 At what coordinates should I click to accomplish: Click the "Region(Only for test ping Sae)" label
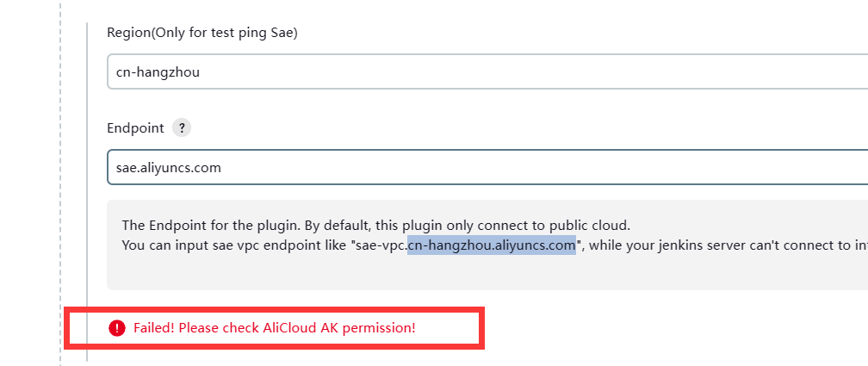[202, 34]
